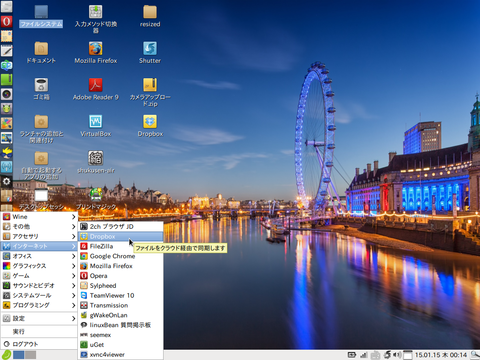This screenshot has width=480, height=360.
Task: Launch TeamViewer 10 from submenu
Action: click(121, 295)
